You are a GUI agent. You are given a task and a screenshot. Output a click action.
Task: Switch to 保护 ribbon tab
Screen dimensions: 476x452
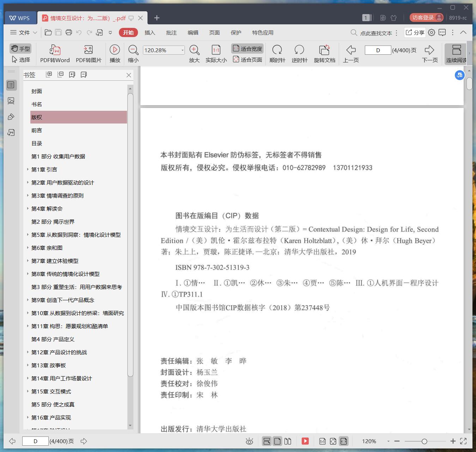[236, 32]
